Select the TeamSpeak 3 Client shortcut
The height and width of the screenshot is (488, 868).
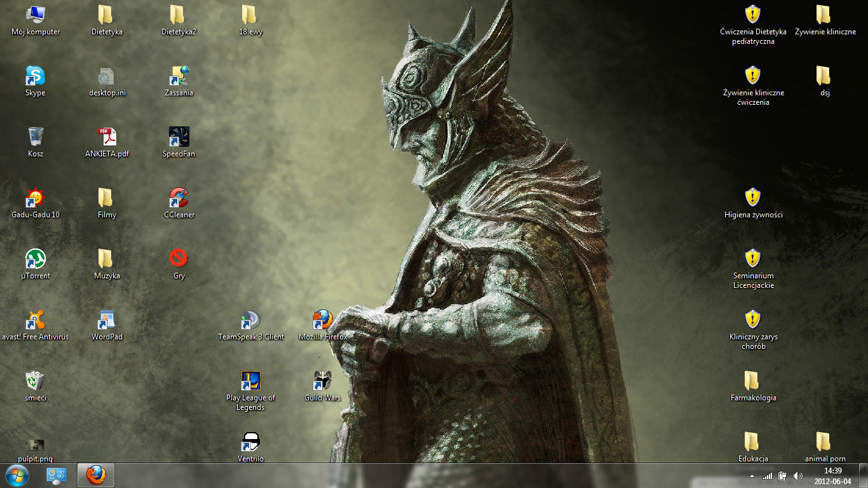coord(250,320)
